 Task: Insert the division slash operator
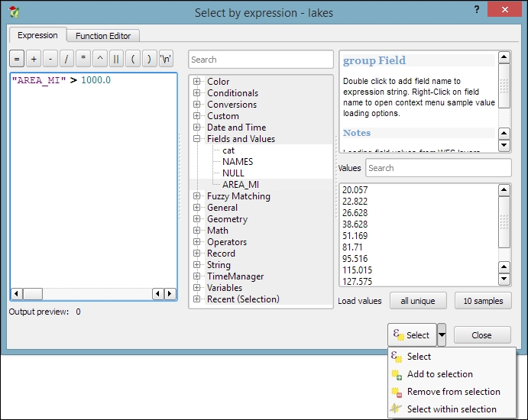click(x=66, y=59)
